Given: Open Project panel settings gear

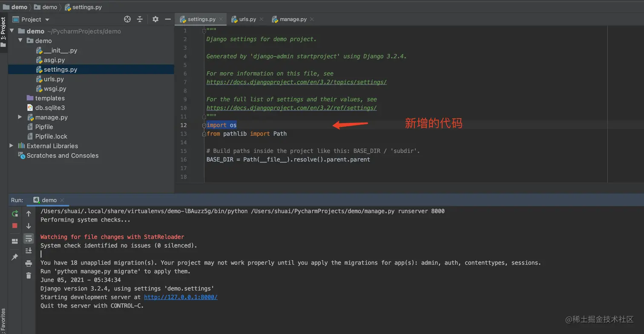Looking at the screenshot, I should click(155, 19).
